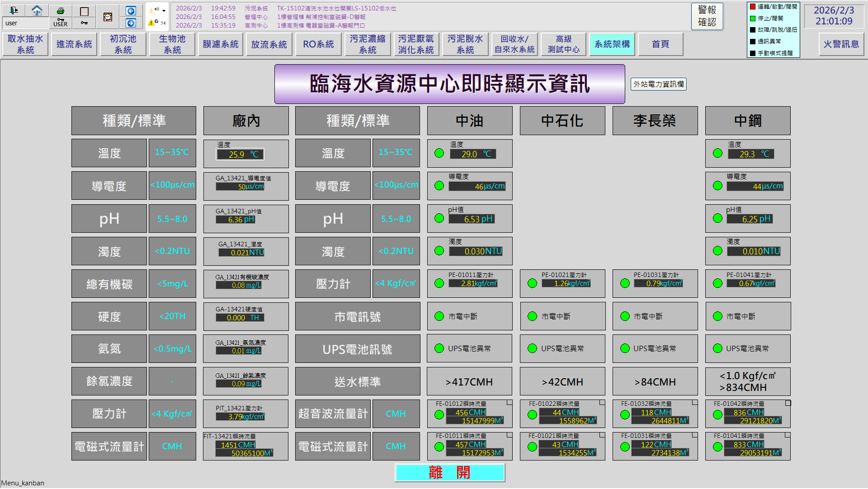This screenshot has width=868, height=489.
Task: Open the 污泥脫水系統 page
Action: [465, 44]
